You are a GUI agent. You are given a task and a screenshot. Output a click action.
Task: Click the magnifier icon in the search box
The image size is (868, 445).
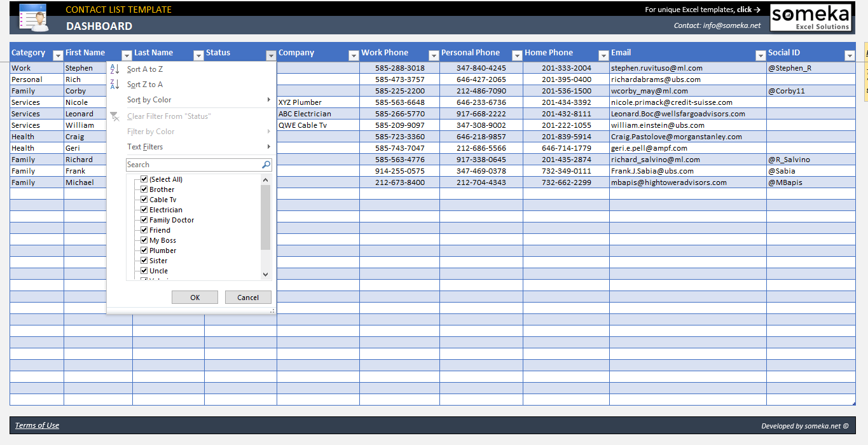pos(265,164)
